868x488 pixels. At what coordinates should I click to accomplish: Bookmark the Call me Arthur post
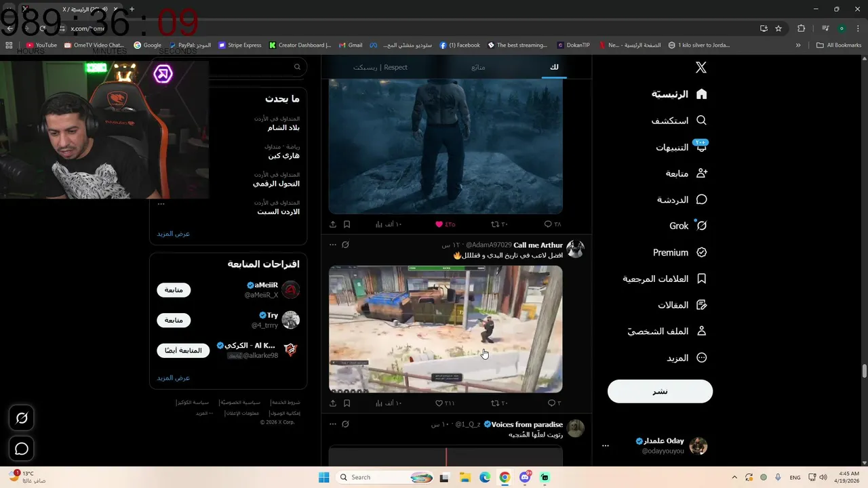click(347, 403)
